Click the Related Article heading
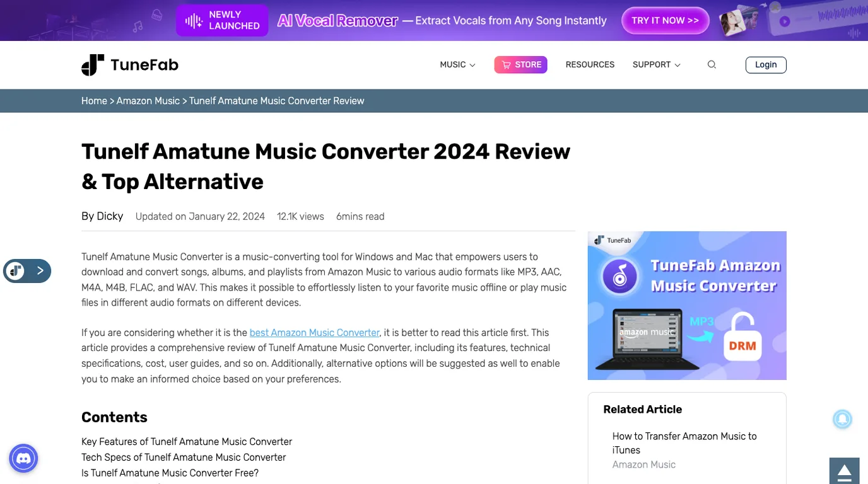The image size is (868, 484). 642,410
